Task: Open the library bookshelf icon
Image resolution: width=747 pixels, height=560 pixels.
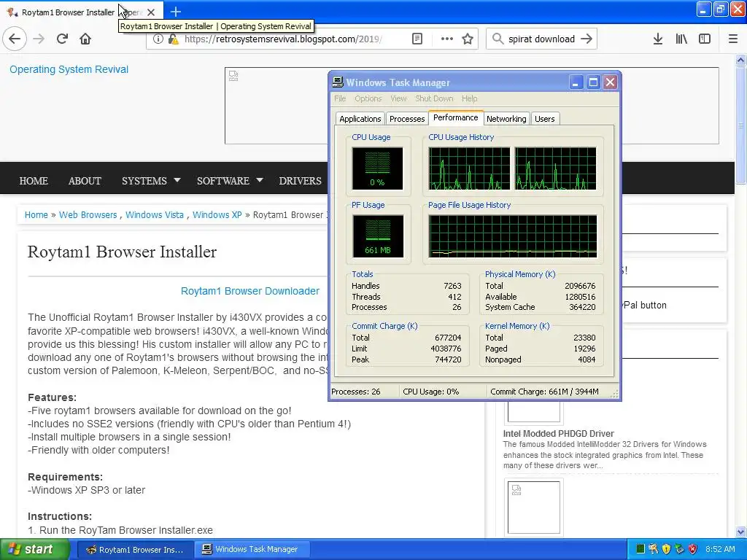Action: coord(681,39)
